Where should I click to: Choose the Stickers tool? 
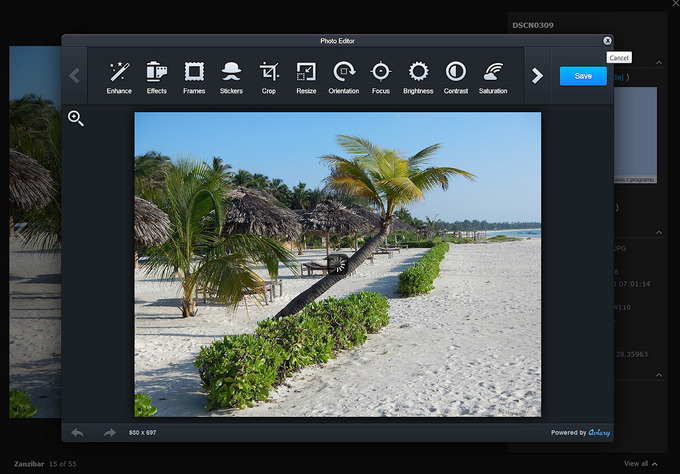(231, 77)
